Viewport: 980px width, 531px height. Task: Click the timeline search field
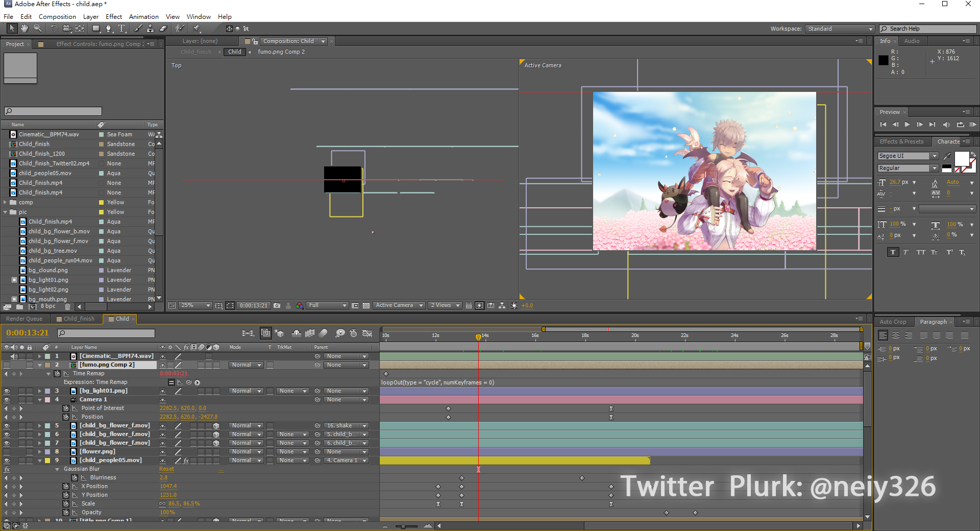106,333
